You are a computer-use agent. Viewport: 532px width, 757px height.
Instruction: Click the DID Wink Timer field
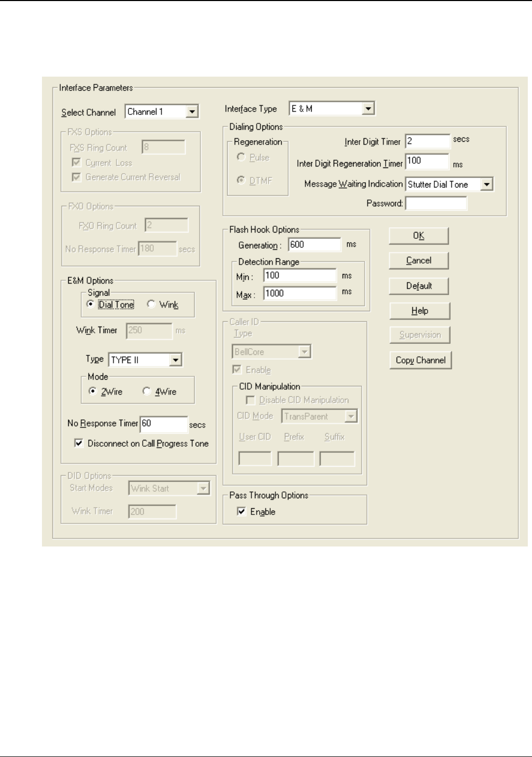pos(152,511)
